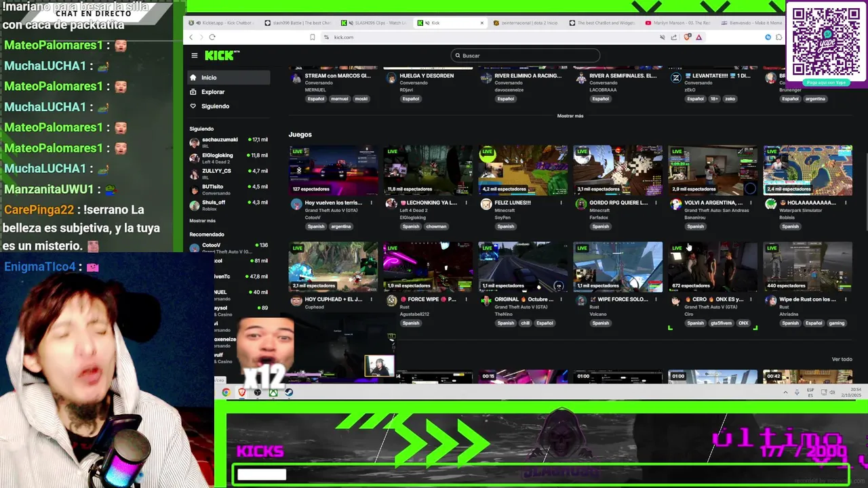This screenshot has height=488, width=868.
Task: Open the Siguiendo heart icon in sidebar
Action: (193, 106)
